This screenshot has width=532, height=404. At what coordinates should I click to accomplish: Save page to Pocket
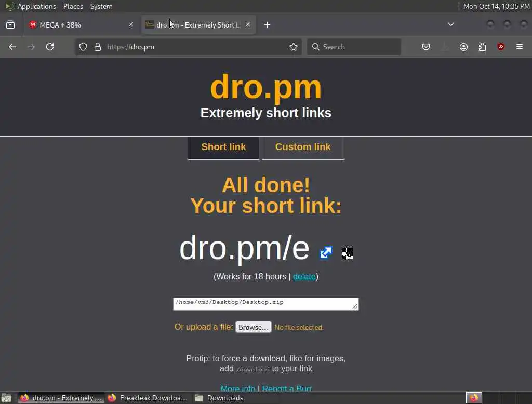(426, 47)
